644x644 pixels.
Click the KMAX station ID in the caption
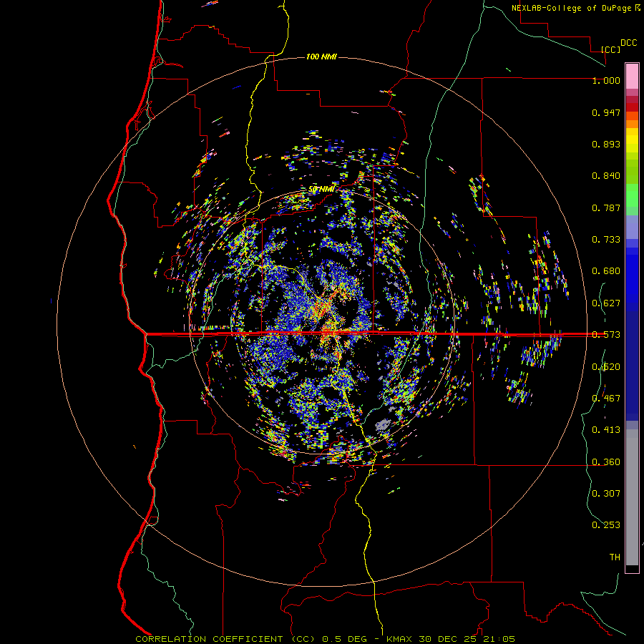coord(399,639)
